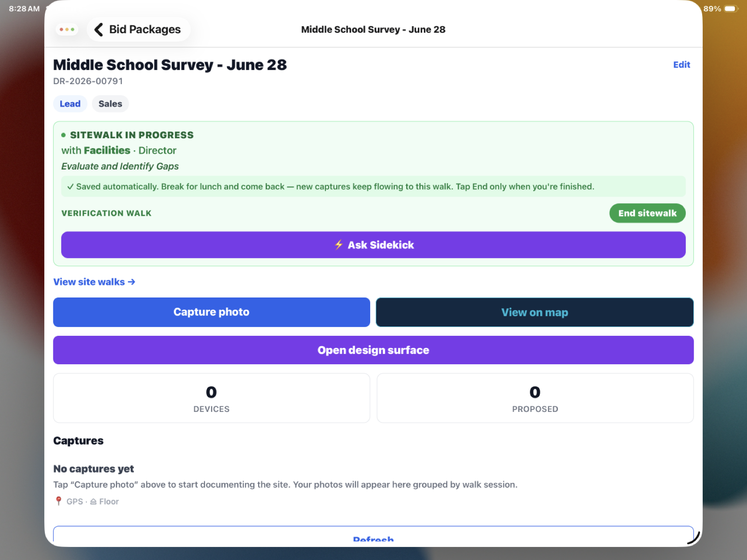Open Edit for this survey
Screen dimensions: 747x560
point(682,65)
